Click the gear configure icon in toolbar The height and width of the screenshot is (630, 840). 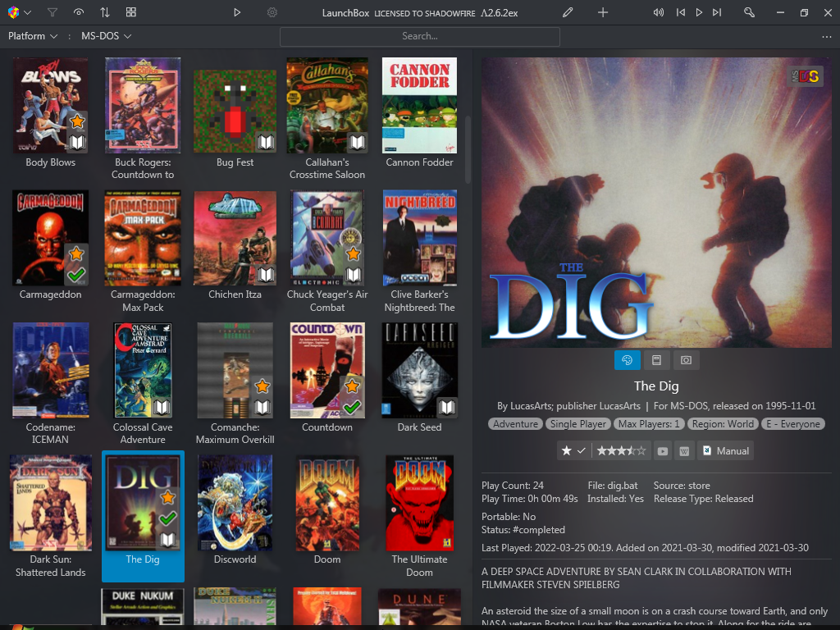(272, 12)
